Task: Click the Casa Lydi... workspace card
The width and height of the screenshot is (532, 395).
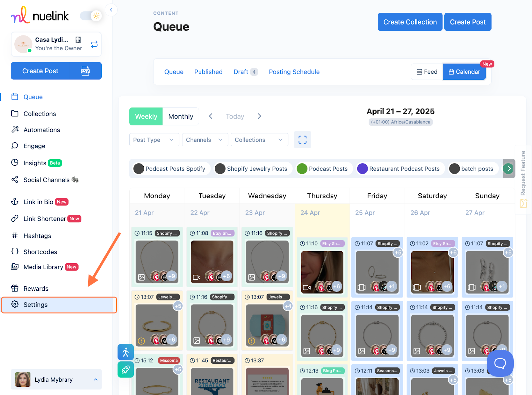Action: tap(56, 44)
